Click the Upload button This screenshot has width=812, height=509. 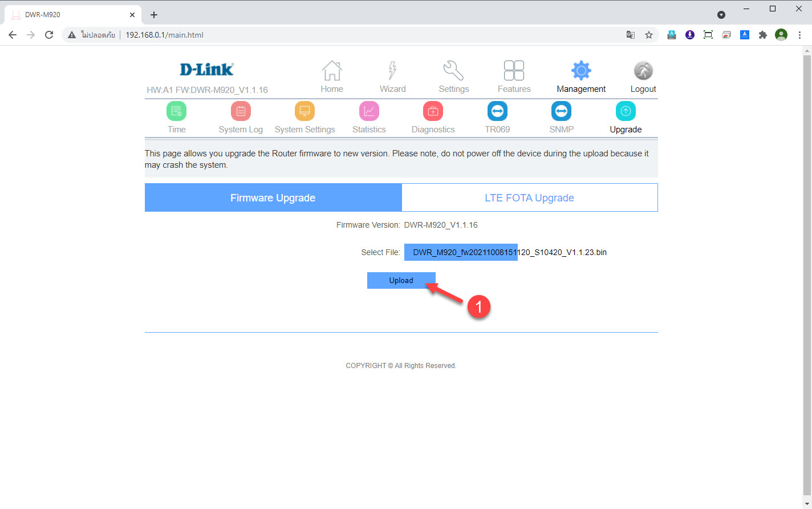click(x=401, y=280)
